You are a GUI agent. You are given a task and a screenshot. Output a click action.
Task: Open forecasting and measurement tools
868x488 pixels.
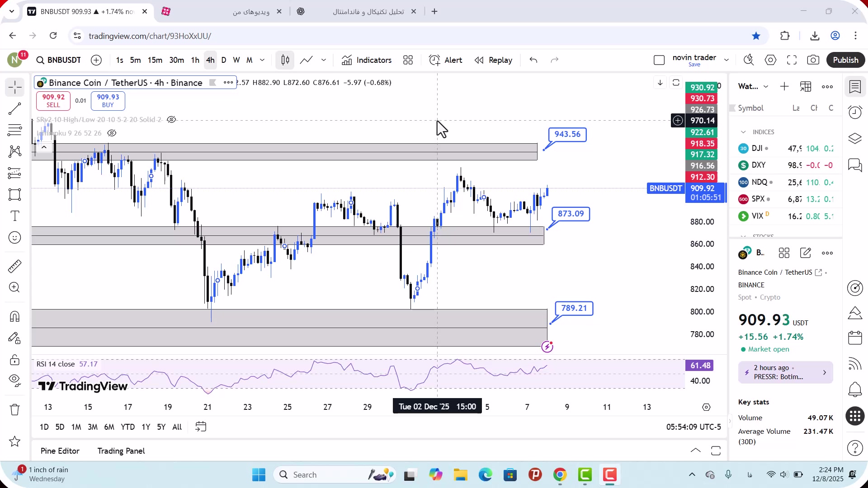coord(15,173)
